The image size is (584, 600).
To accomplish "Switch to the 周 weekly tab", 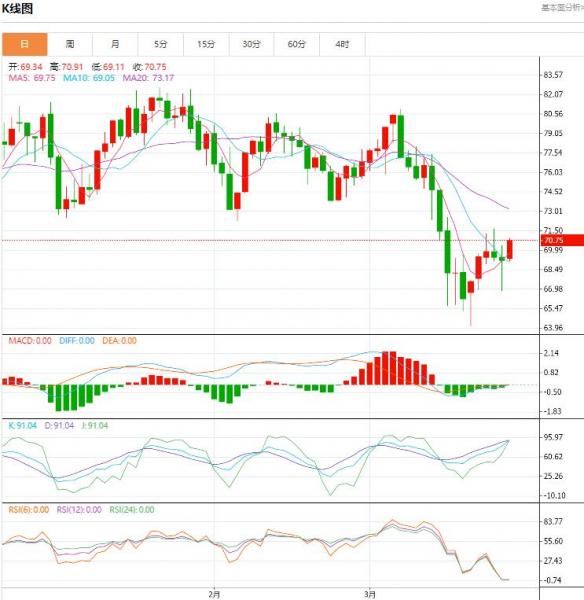I will [70, 44].
